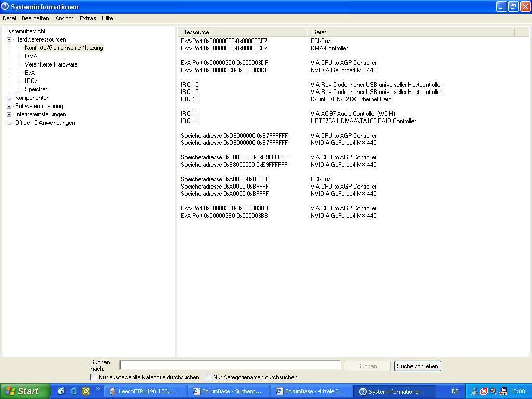
Task: Click the Suche schließen button
Action: (417, 366)
